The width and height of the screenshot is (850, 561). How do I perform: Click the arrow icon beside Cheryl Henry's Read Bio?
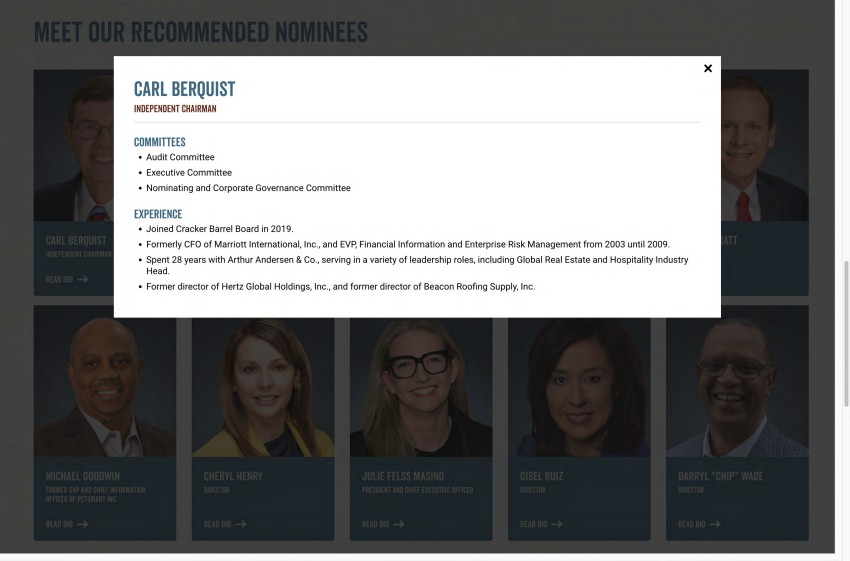point(241,524)
